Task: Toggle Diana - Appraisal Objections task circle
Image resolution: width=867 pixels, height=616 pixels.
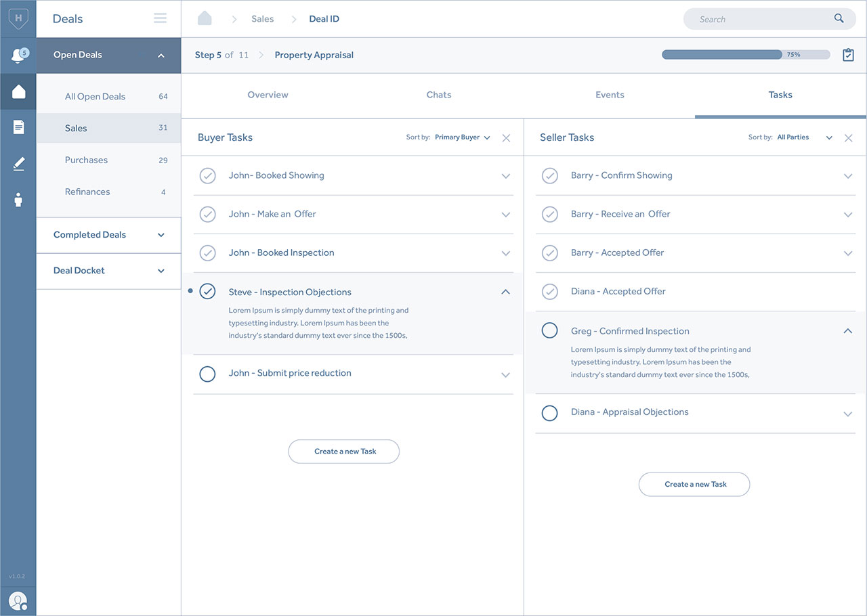Action: pos(549,412)
